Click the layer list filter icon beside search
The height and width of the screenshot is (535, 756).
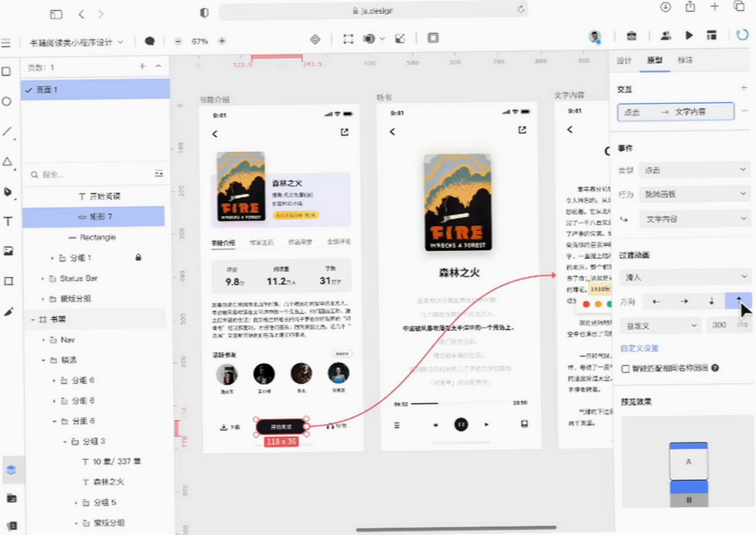(158, 174)
